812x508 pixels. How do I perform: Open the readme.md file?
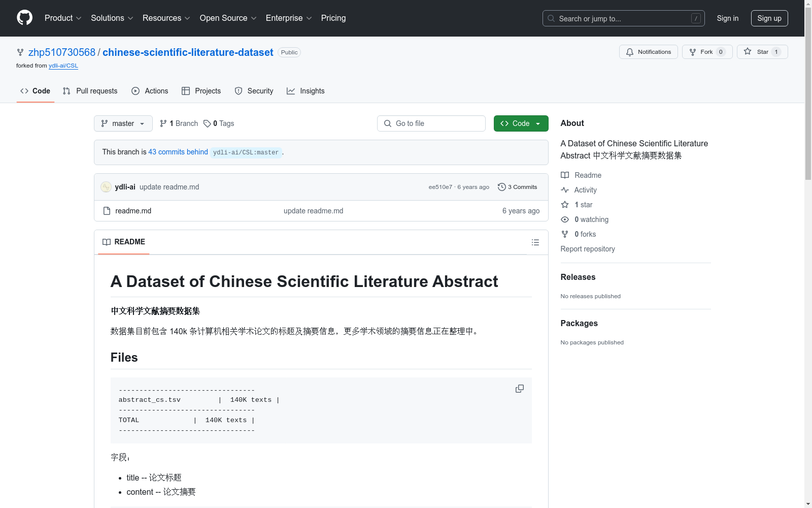[133, 211]
